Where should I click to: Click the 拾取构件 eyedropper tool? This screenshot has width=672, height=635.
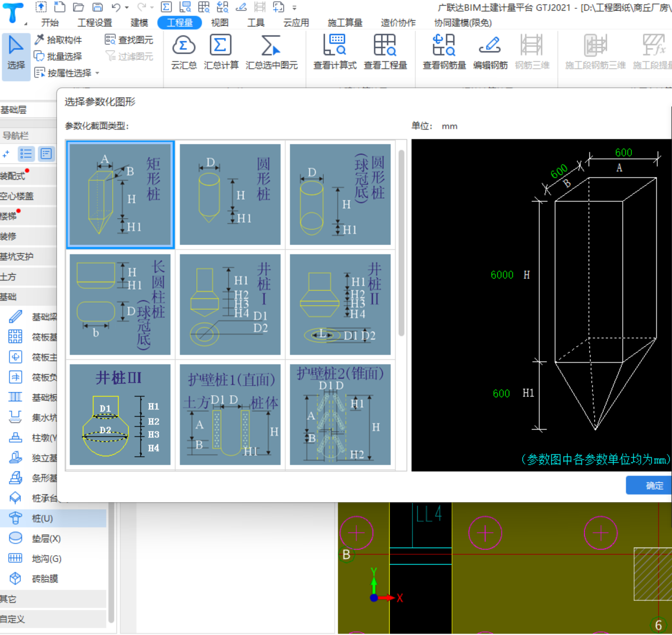[x=58, y=40]
